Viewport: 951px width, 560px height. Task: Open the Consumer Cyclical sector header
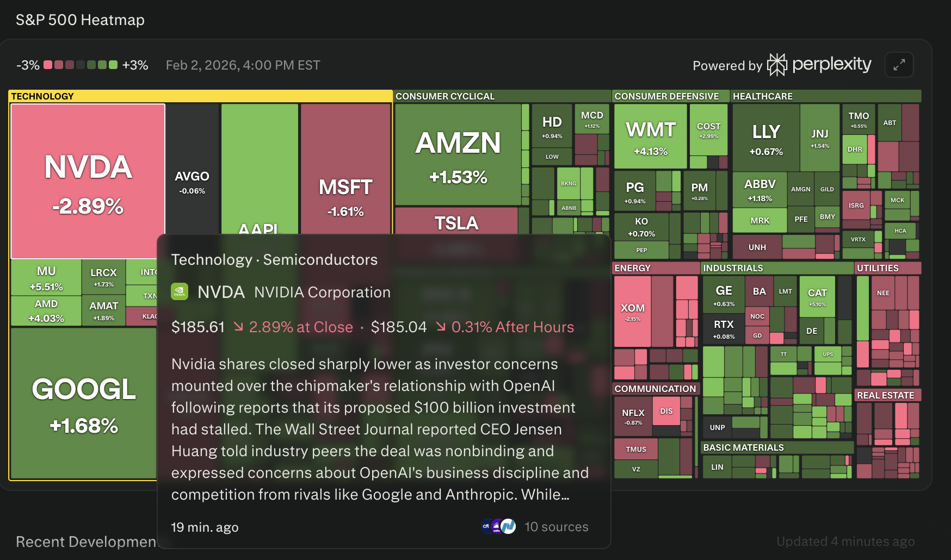click(x=444, y=96)
